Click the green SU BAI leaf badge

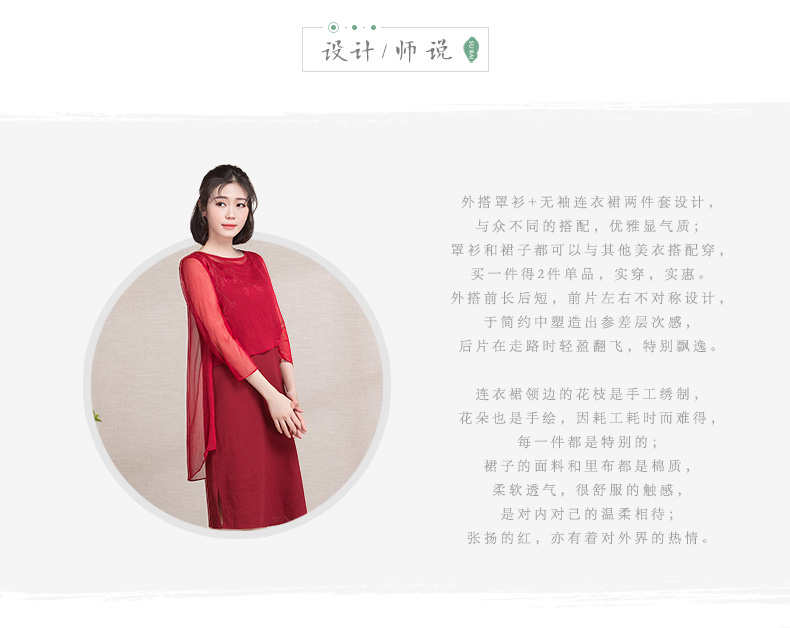coord(471,49)
